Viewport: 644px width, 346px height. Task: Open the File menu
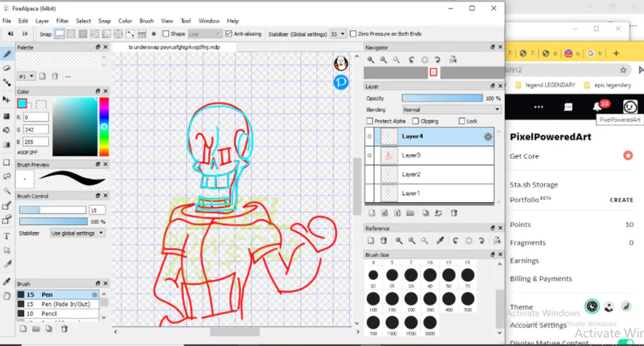(x=7, y=21)
